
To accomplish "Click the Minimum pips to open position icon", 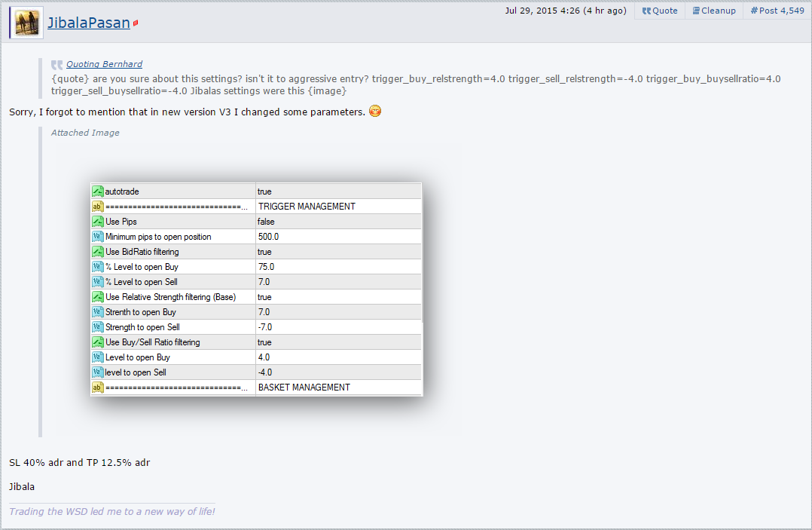I will [x=98, y=236].
